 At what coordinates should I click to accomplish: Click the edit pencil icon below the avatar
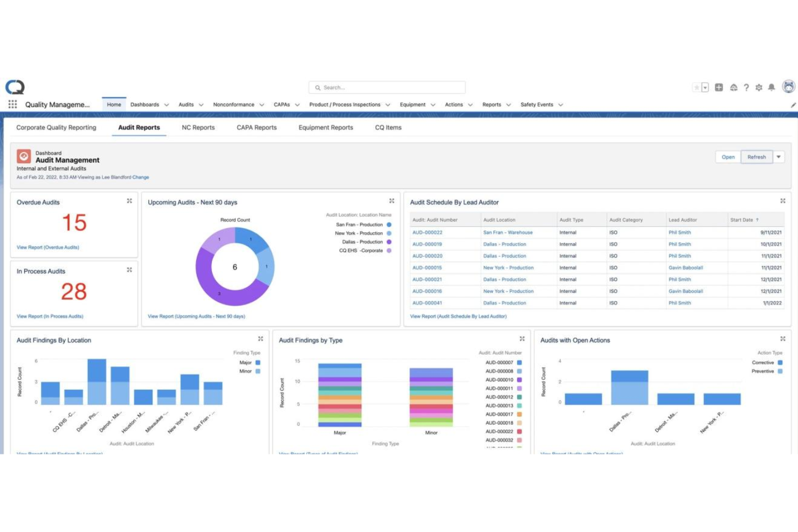[793, 106]
